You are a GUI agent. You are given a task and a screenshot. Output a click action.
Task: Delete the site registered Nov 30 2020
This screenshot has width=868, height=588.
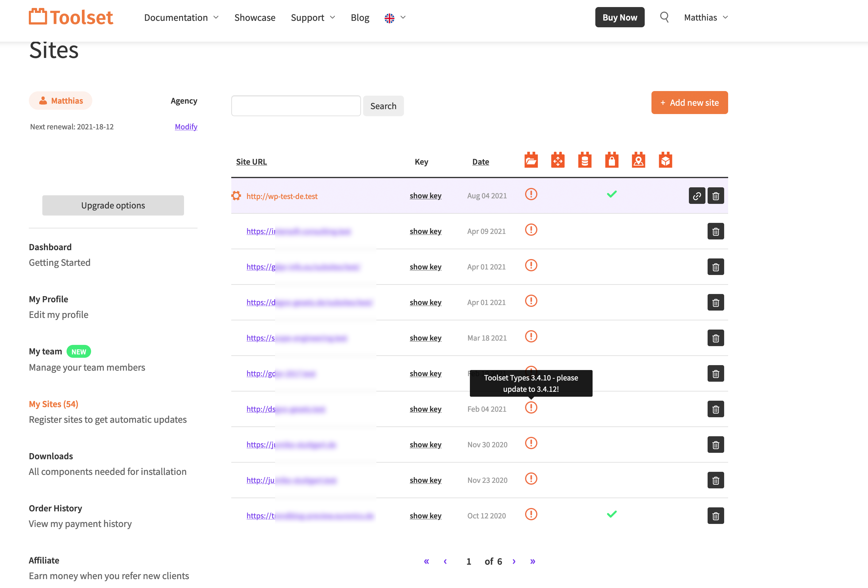tap(716, 445)
